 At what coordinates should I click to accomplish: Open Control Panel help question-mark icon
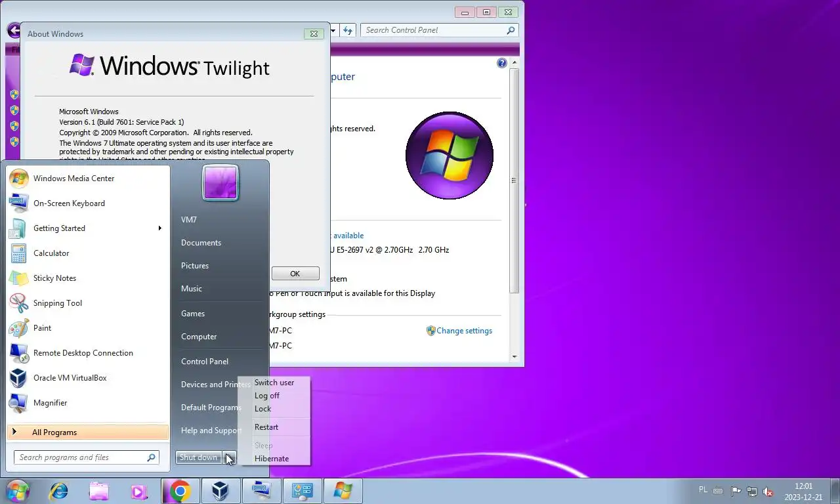click(x=502, y=63)
